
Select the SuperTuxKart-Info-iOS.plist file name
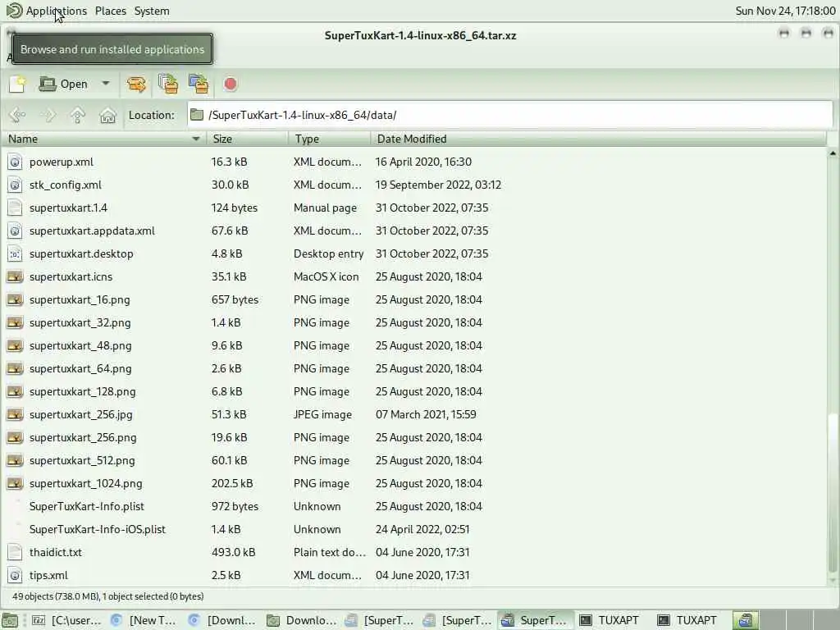[x=98, y=530]
